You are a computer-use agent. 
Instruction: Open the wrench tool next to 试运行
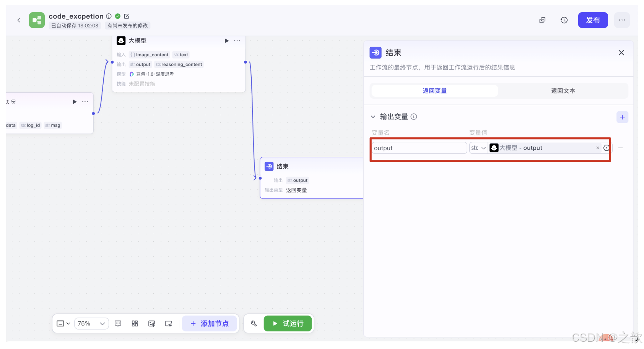tap(254, 323)
